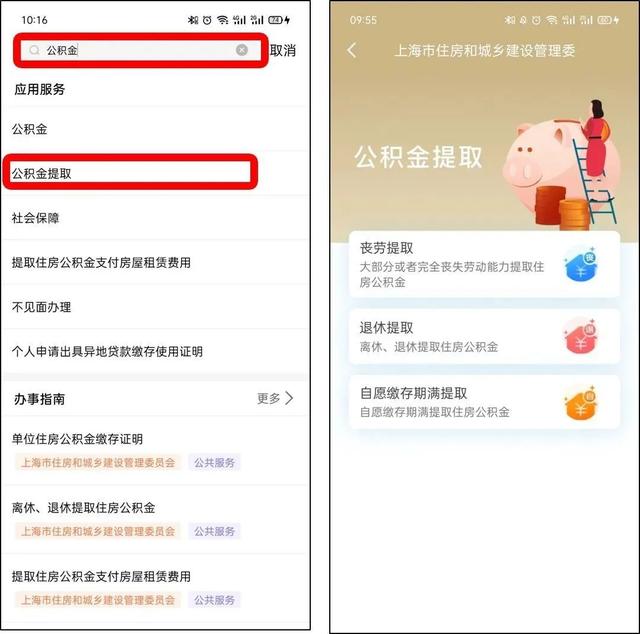The image size is (640, 634).
Task: Open the 公积金 service result
Action: click(155, 129)
